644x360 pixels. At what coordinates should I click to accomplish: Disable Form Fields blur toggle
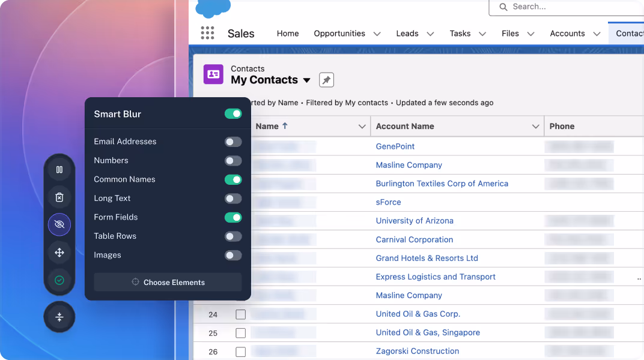[233, 217]
